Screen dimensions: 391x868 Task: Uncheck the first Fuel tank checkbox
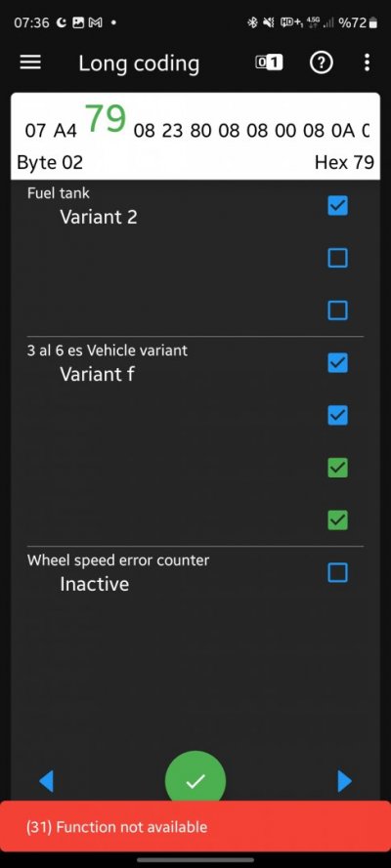pos(338,206)
